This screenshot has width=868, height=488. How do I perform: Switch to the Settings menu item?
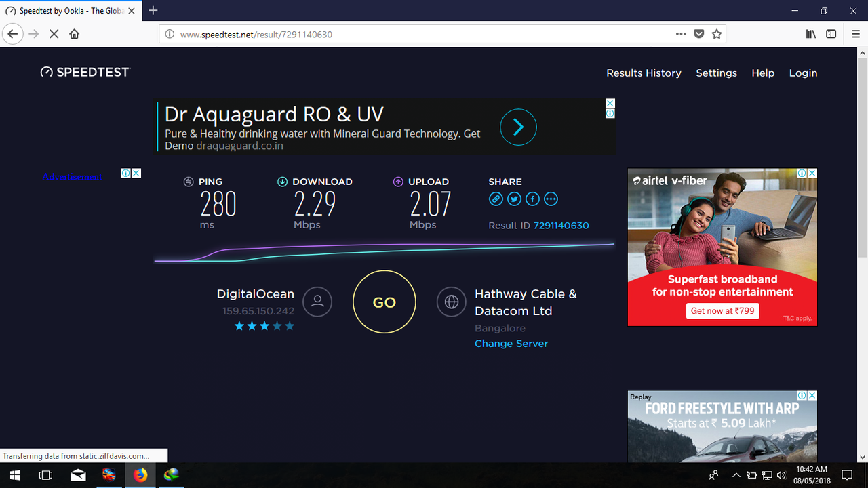[x=716, y=73]
